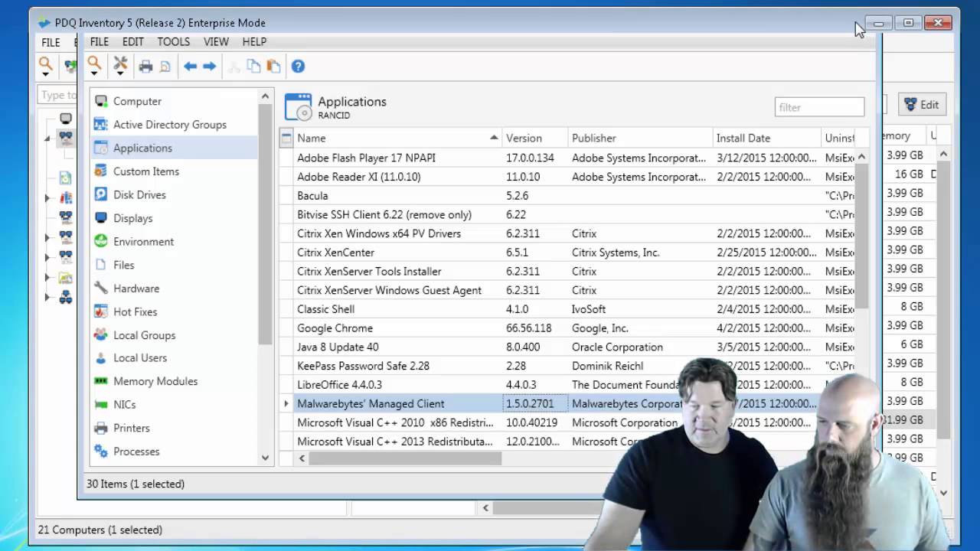980x551 pixels.
Task: Click the Print toolbar icon
Action: [x=145, y=67]
